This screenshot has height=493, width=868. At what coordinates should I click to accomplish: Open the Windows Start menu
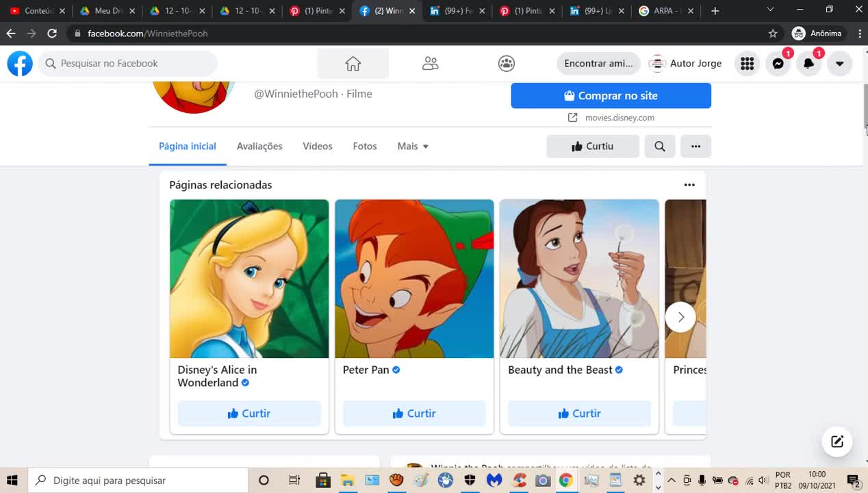coord(12,481)
